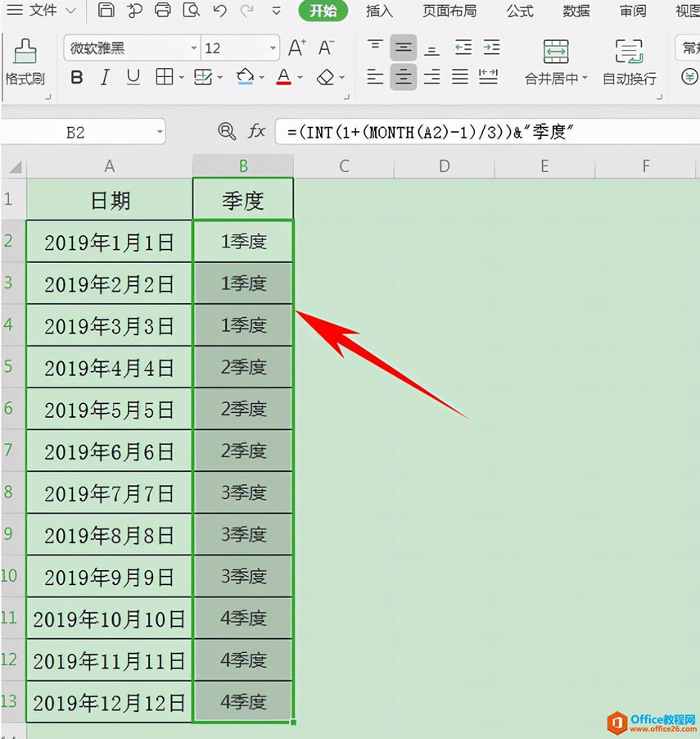Decrease font size with A- icon
Screen dimensions: 700x739
pyautogui.click(x=326, y=48)
